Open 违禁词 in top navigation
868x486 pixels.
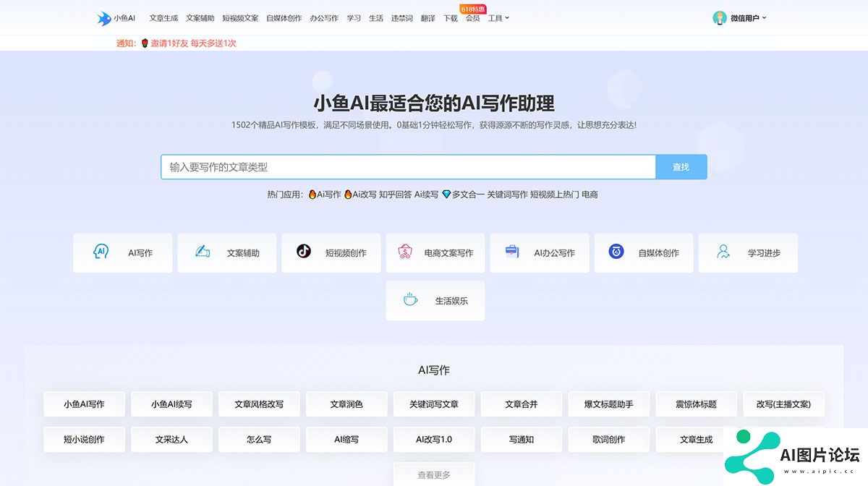[x=402, y=18]
